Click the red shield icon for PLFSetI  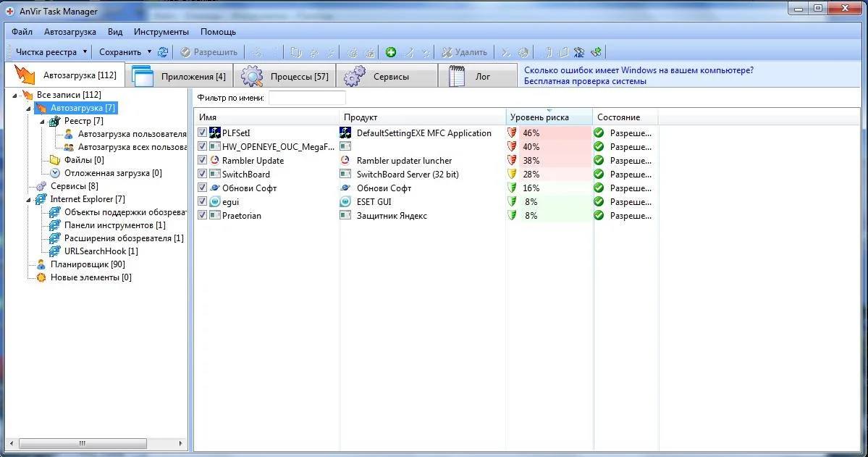coord(513,133)
